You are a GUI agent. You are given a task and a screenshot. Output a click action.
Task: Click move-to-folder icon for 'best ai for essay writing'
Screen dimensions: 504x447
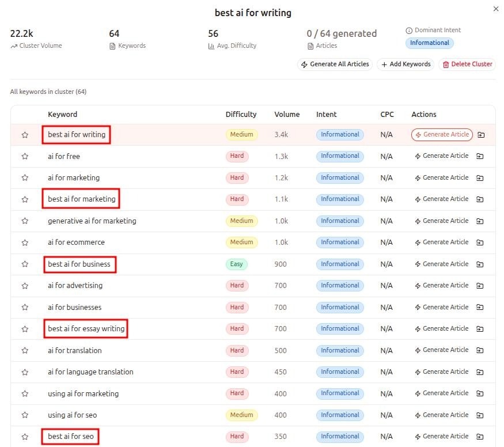[480, 329]
